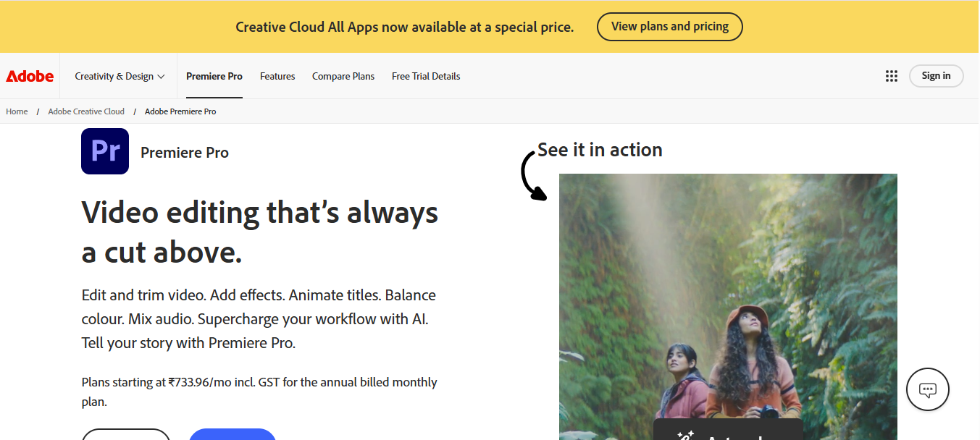Viewport: 980px width, 440px height.
Task: Open the Features tab
Action: click(277, 76)
